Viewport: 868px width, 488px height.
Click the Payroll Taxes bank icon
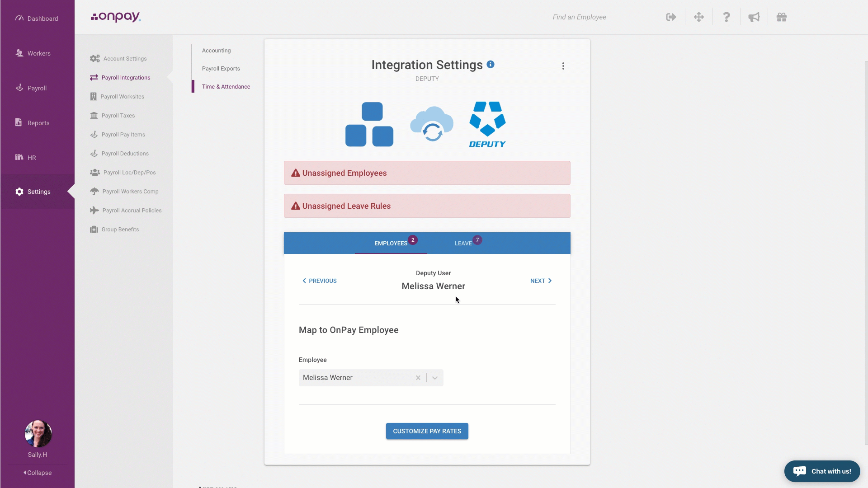pos(94,116)
